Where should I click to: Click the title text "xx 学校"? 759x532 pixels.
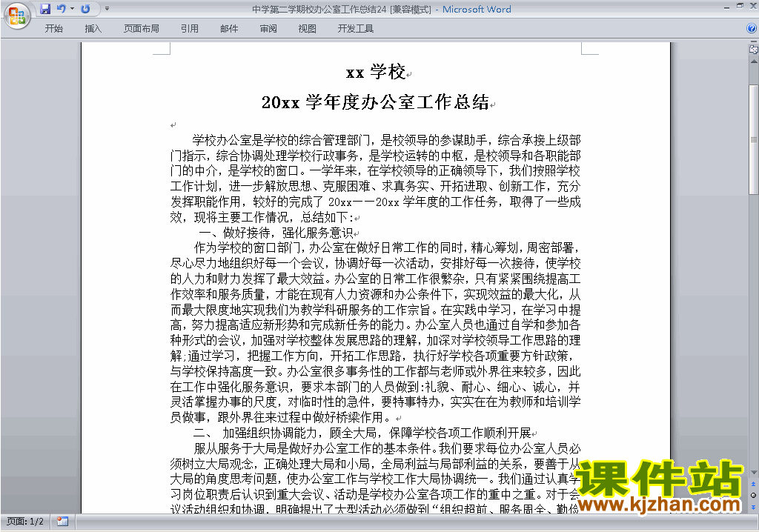[376, 72]
